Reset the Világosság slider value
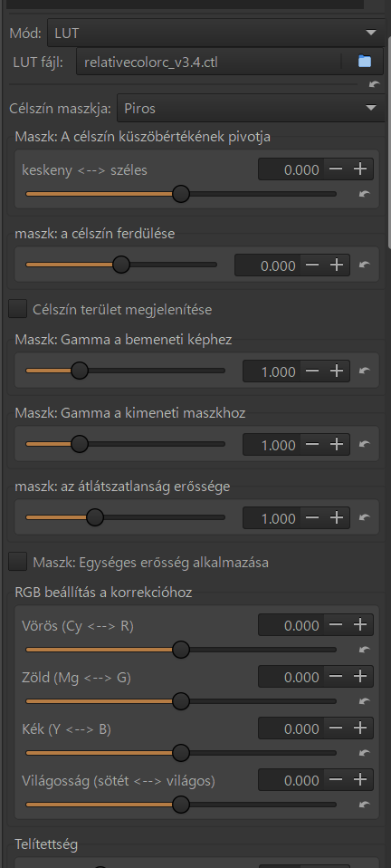This screenshot has height=868, width=391. [364, 805]
